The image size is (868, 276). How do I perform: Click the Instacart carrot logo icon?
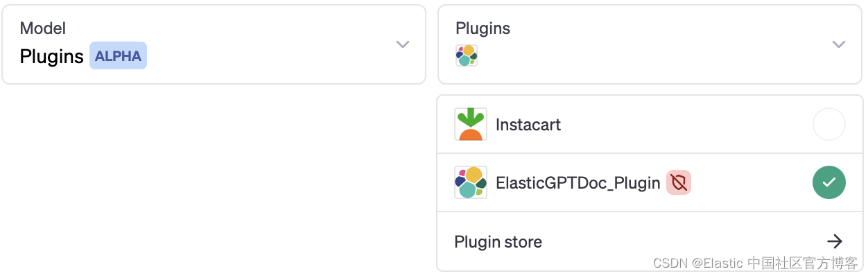(x=471, y=125)
